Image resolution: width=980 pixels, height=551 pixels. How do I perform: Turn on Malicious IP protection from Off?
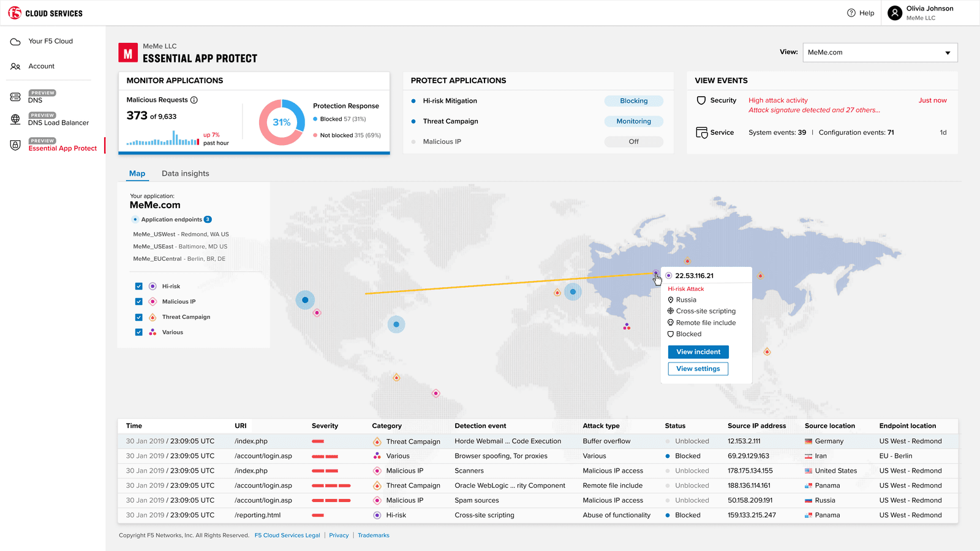(633, 141)
